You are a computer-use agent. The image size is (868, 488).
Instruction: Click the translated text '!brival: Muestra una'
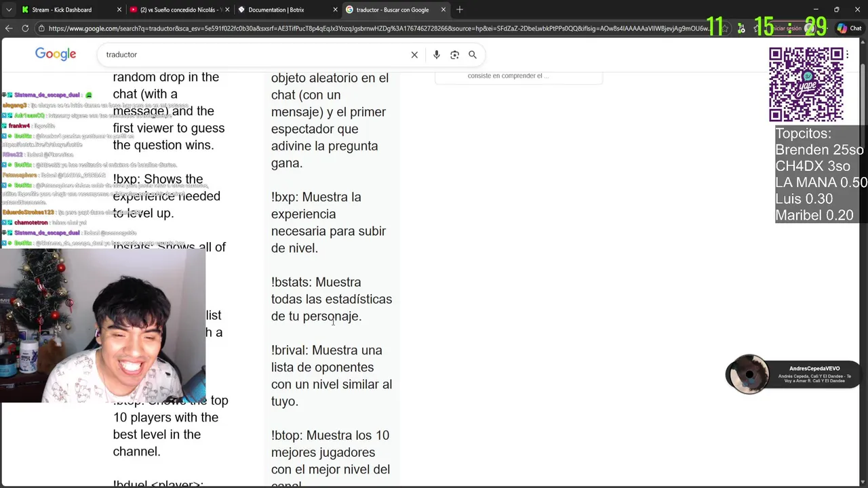pos(327,350)
